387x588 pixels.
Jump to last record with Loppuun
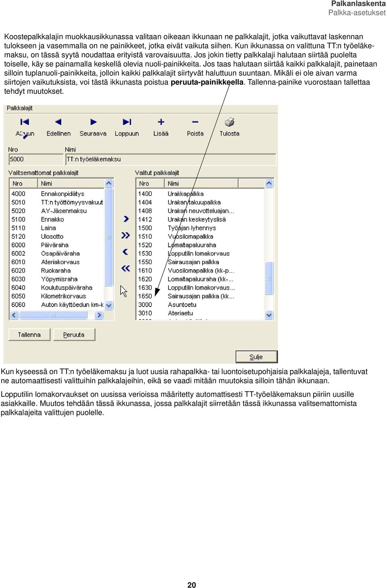pos(127,127)
